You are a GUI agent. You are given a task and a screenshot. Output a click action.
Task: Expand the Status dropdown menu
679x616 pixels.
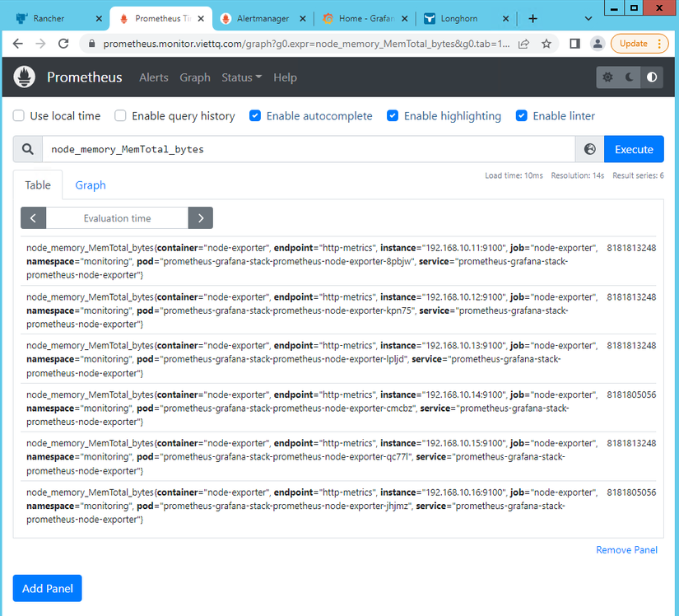click(242, 77)
